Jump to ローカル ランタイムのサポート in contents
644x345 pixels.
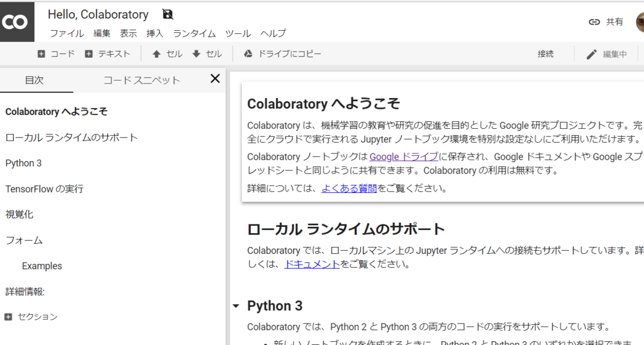tap(72, 138)
